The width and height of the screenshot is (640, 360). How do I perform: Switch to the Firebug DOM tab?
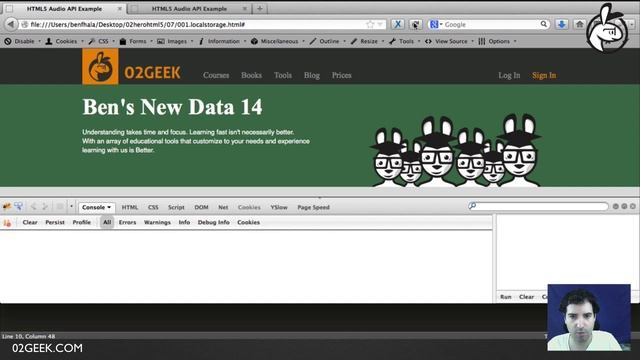click(201, 207)
